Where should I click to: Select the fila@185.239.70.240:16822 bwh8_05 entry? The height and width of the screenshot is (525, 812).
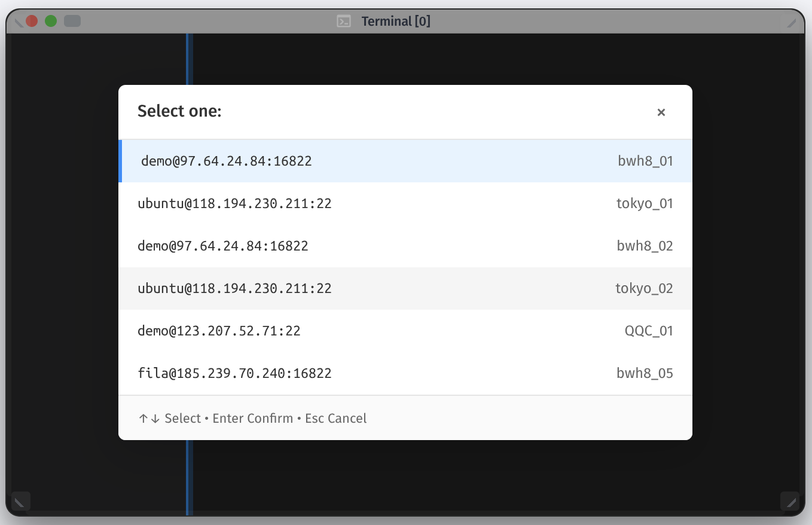point(236,373)
